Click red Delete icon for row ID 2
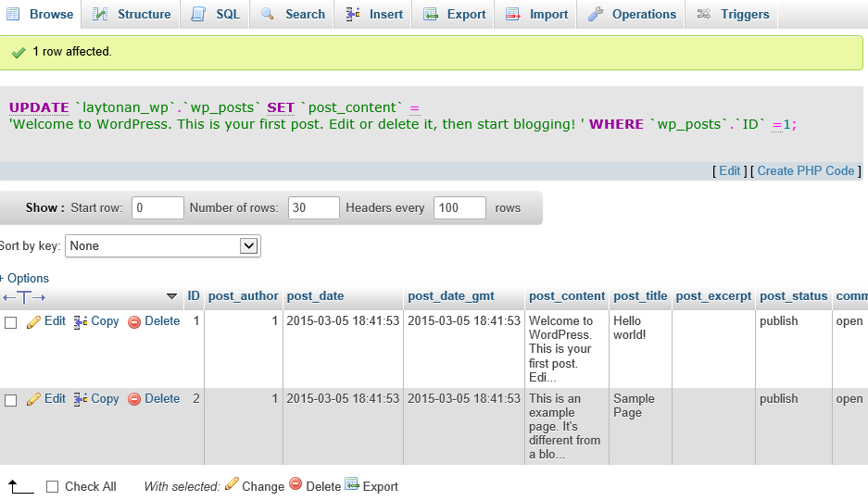Image resolution: width=868 pixels, height=501 pixels. click(x=134, y=399)
